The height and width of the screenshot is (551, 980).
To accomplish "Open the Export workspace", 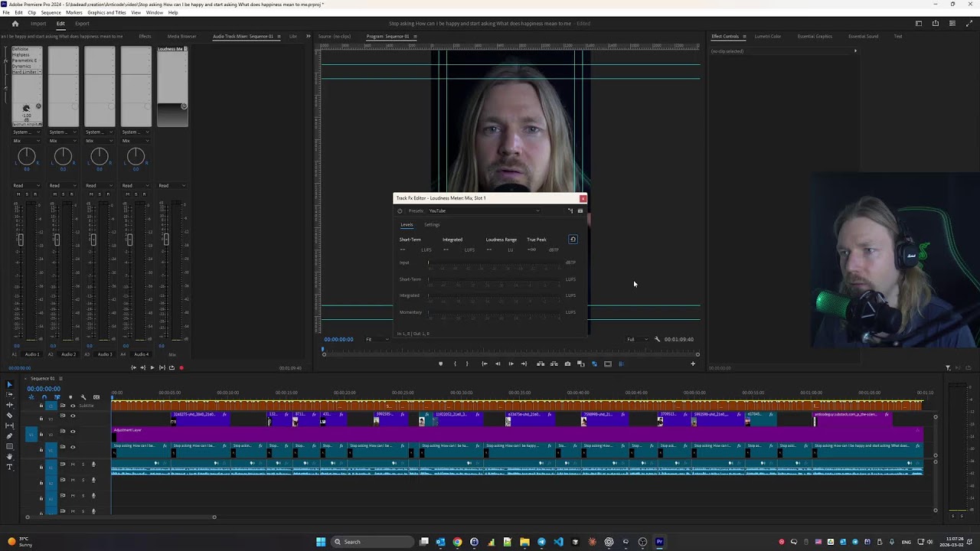I will click(x=82, y=24).
